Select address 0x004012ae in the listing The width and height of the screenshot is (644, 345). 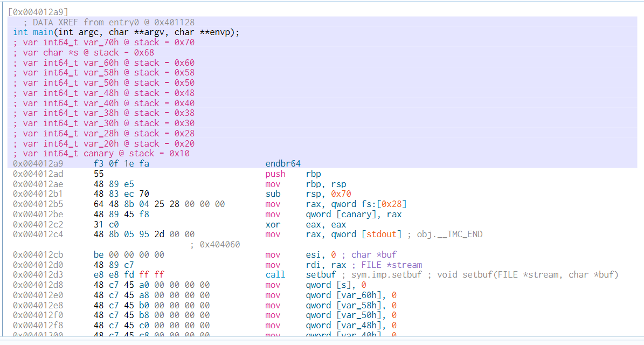coord(38,184)
